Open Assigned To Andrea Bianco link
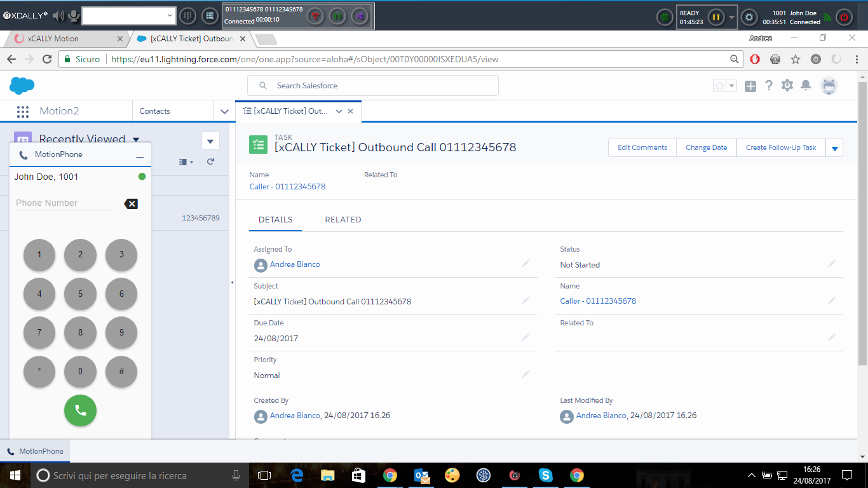 [x=295, y=264]
